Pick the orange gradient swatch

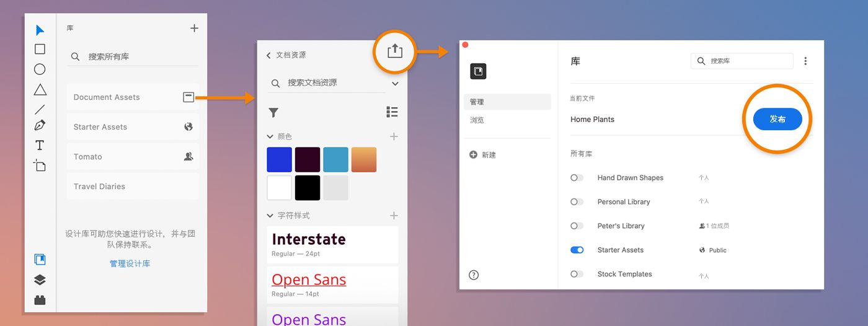point(364,159)
